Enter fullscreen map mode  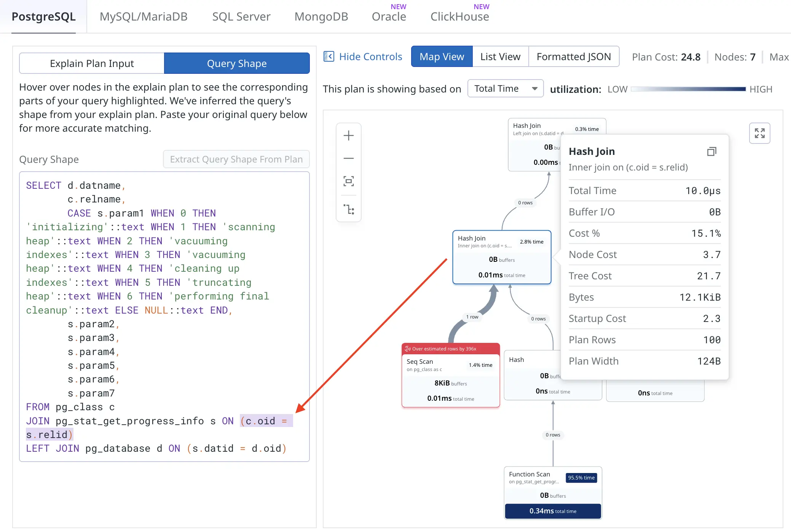[759, 133]
